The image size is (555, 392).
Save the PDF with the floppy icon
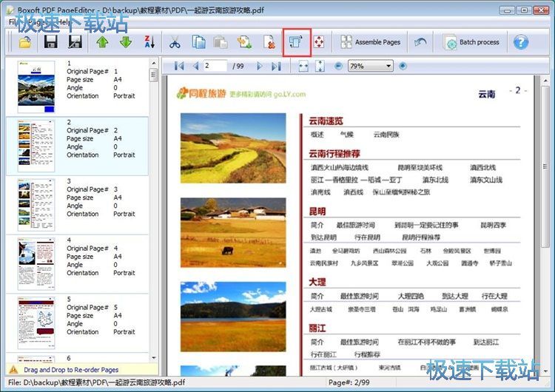tap(51, 42)
